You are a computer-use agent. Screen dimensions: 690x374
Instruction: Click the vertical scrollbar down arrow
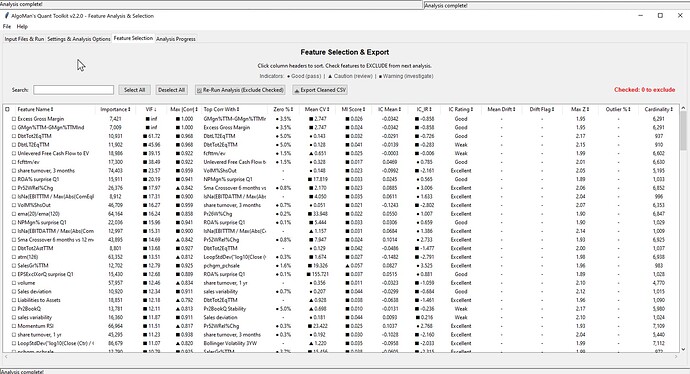683,349
